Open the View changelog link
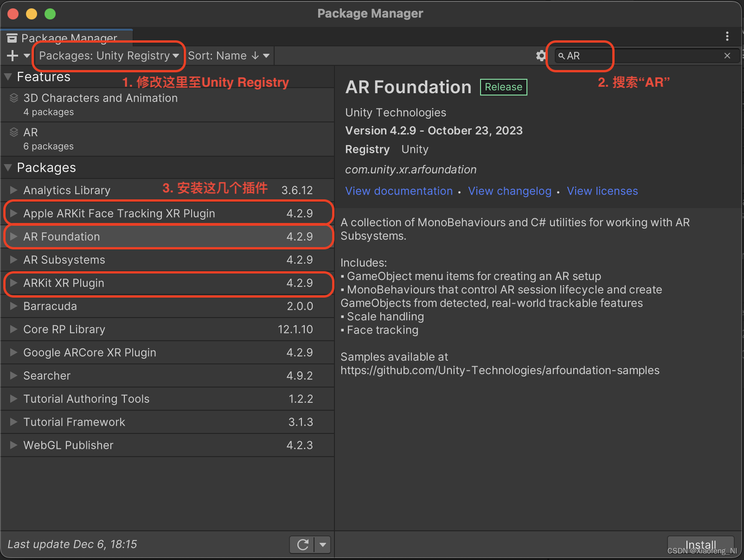The height and width of the screenshot is (560, 744). tap(509, 191)
